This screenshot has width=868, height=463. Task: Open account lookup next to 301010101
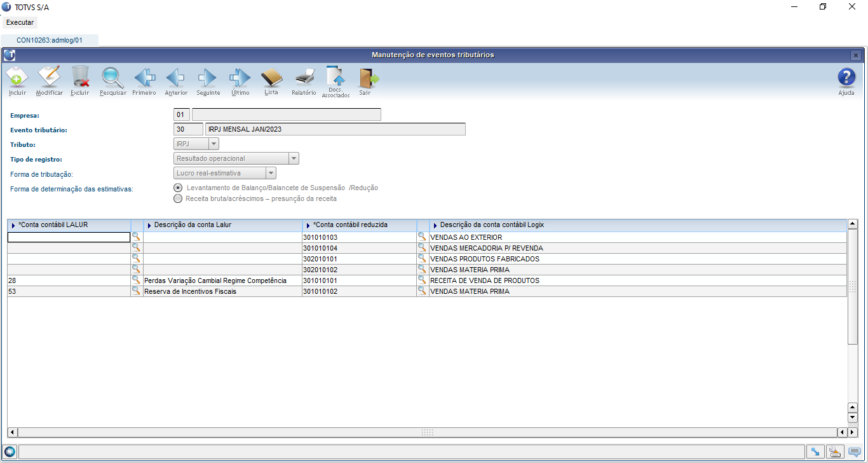[422, 280]
